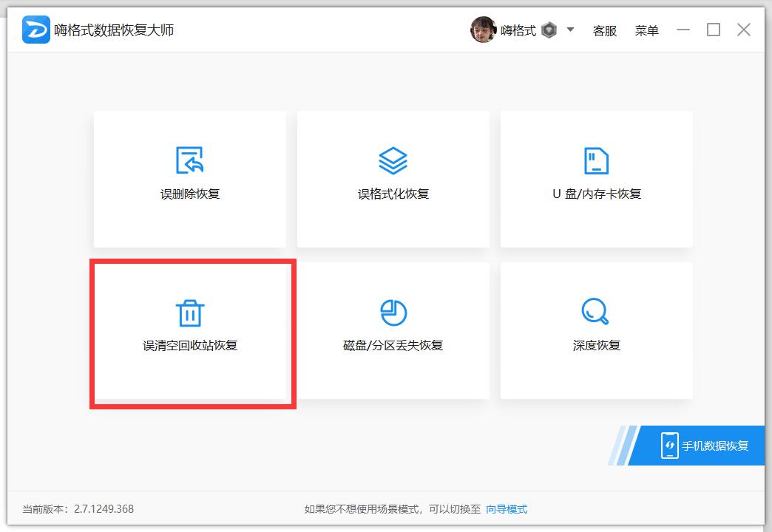Select the 误格式化恢复 layers icon
This screenshot has width=772, height=532.
393,160
